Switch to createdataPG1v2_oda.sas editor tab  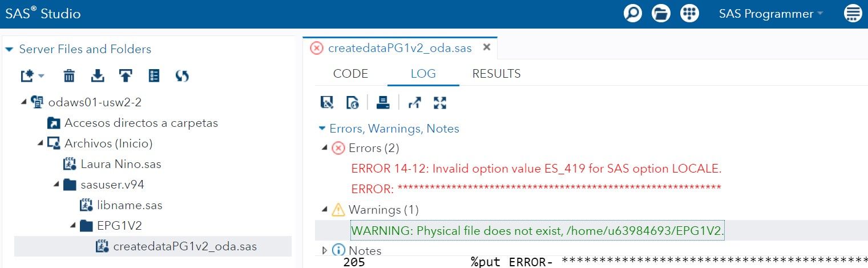[399, 48]
